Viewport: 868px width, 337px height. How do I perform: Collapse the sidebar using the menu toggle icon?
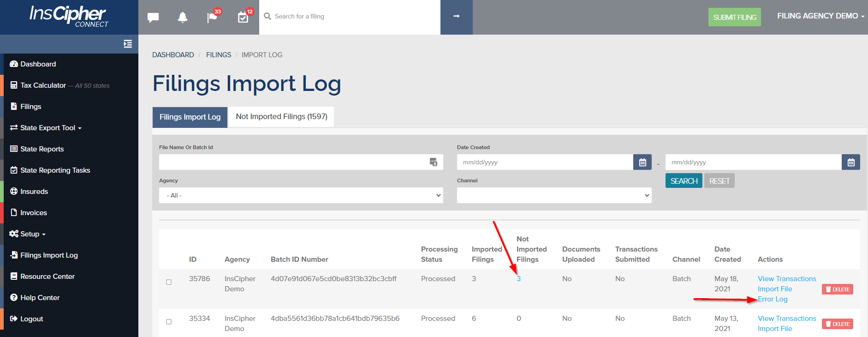point(128,44)
